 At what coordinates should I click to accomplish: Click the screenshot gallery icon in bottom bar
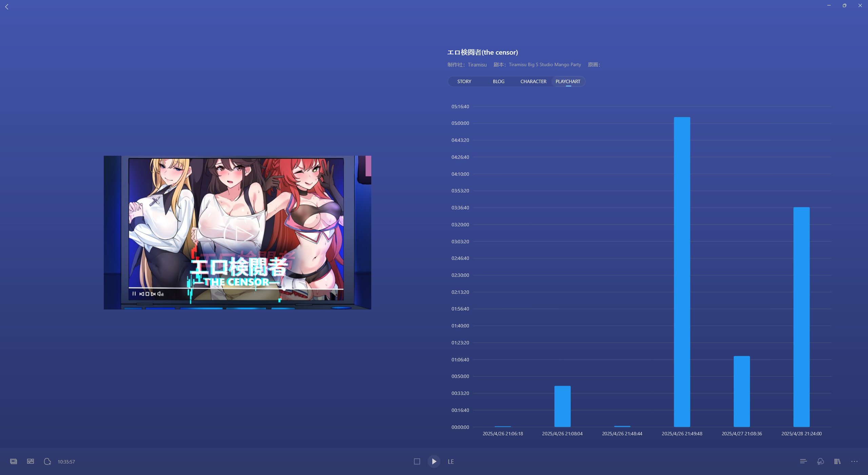14,461
